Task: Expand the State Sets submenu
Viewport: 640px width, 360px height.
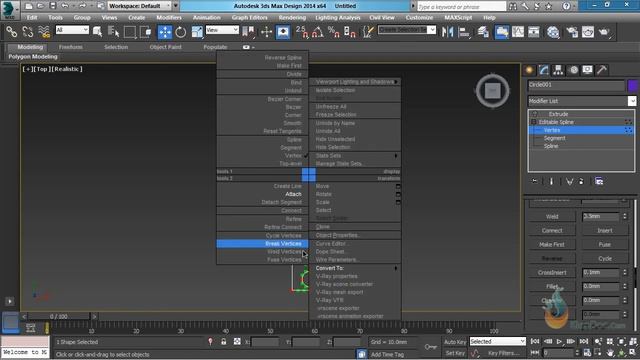Action: click(x=355, y=156)
